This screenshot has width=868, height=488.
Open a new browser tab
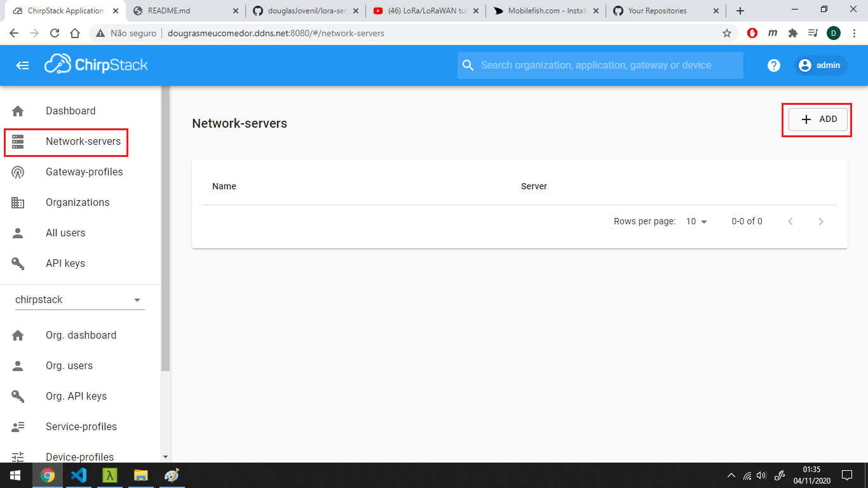(740, 11)
